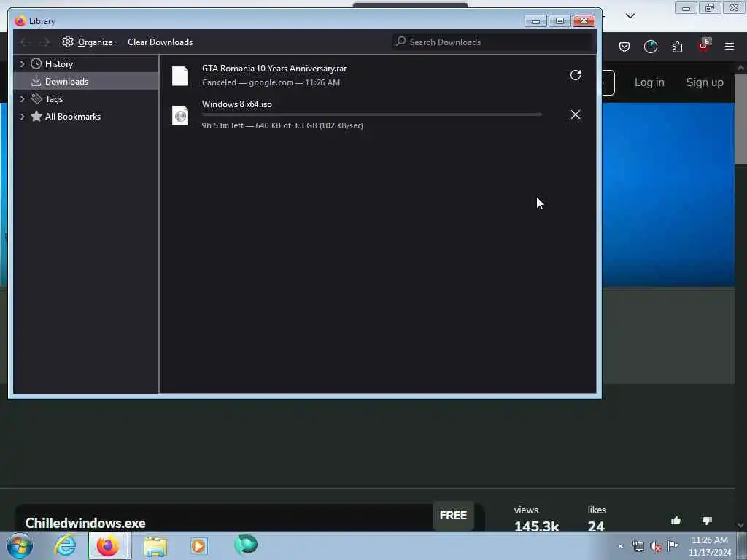The image size is (747, 560).
Task: Expand the All Bookmarks node
Action: 22,117
